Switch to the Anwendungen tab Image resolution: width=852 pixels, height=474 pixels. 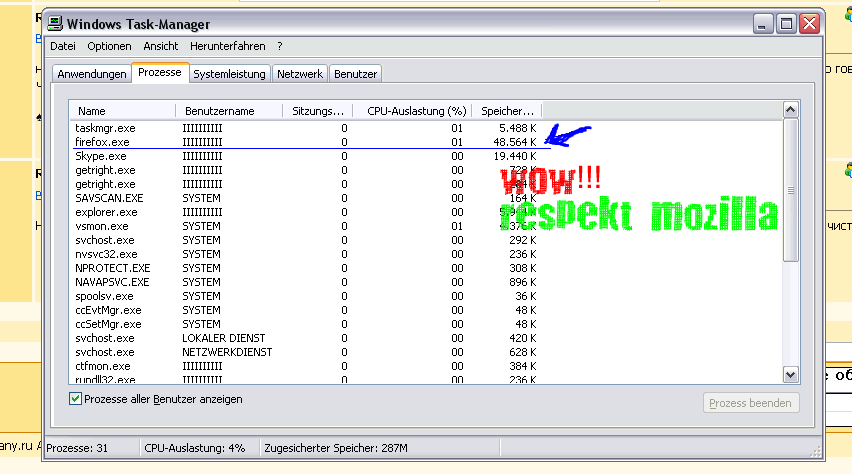(92, 74)
